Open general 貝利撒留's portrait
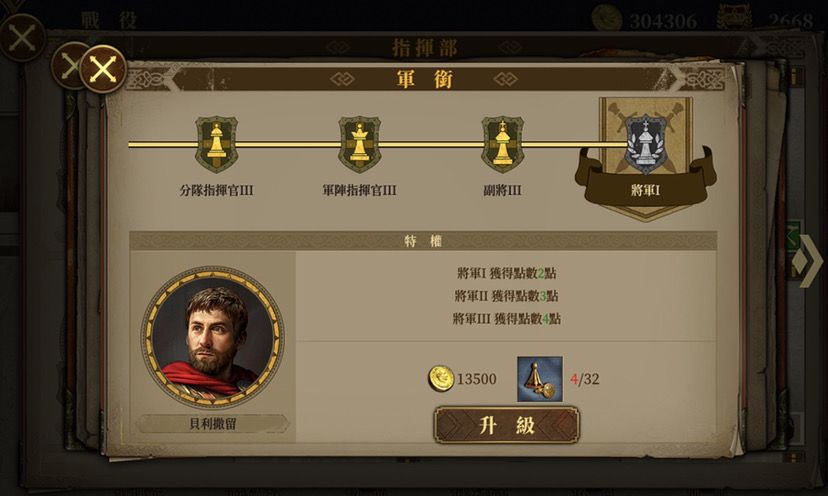This screenshot has height=496, width=828. pyautogui.click(x=213, y=338)
